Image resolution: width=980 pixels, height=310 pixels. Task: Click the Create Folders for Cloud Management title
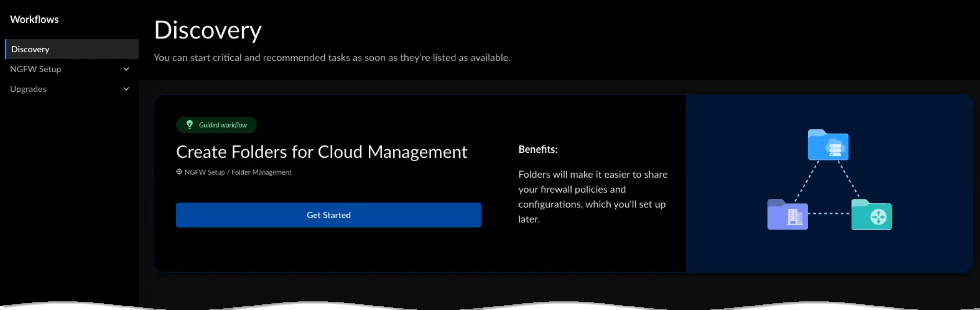point(322,152)
